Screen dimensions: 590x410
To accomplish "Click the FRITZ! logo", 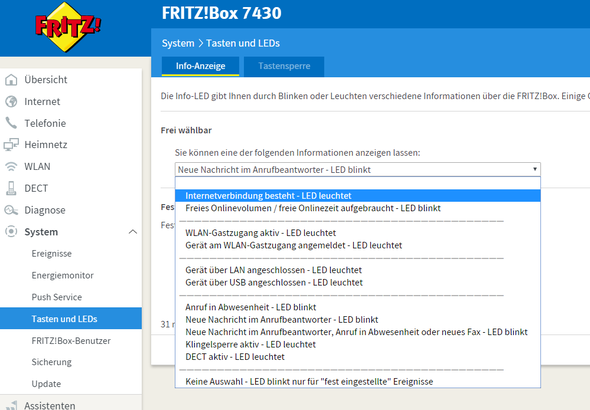I will click(68, 27).
